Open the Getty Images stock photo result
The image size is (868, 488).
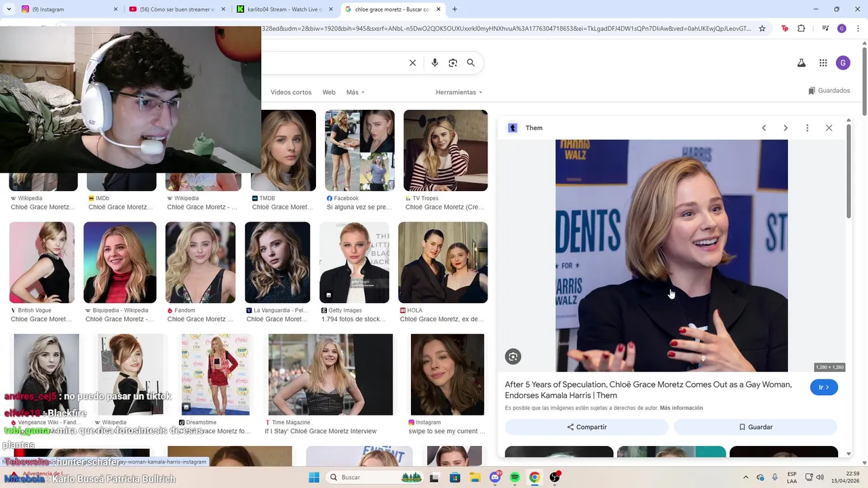tap(355, 262)
